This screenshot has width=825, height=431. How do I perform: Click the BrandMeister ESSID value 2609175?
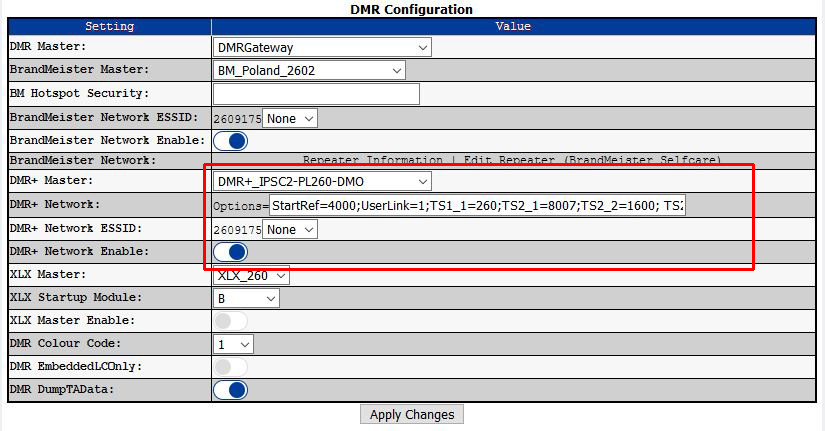pos(237,119)
